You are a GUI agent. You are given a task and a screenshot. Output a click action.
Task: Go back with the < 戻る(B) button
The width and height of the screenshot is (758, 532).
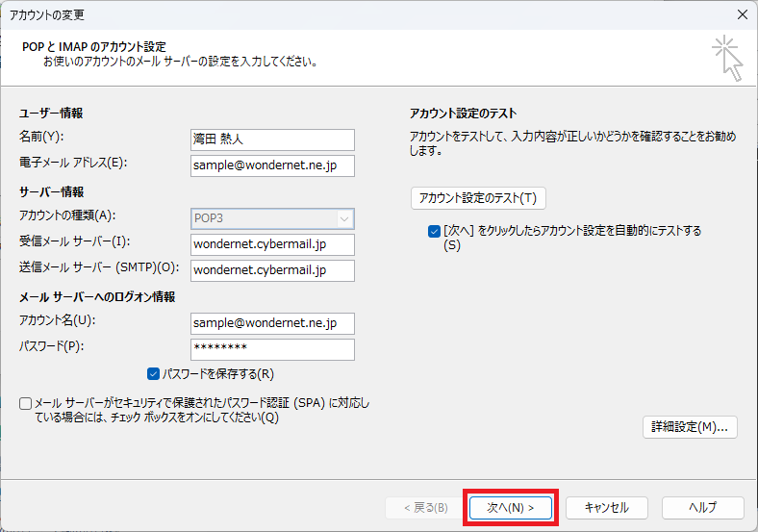(x=426, y=508)
